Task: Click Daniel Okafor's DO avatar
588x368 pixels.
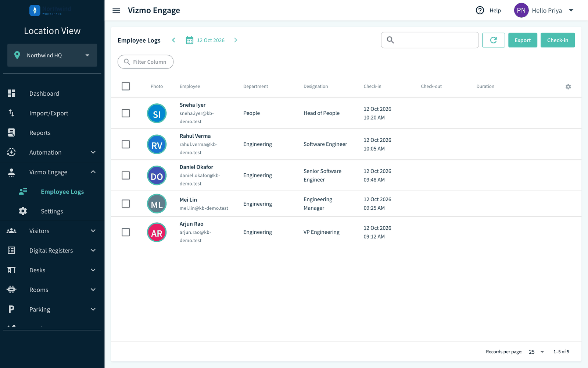Action: coord(157,176)
